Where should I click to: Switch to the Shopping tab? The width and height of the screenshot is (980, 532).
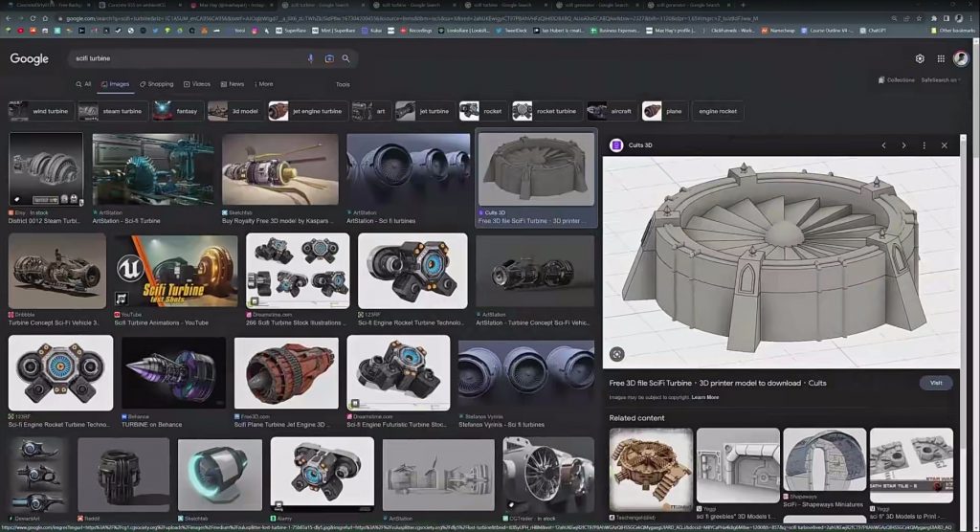coord(156,84)
